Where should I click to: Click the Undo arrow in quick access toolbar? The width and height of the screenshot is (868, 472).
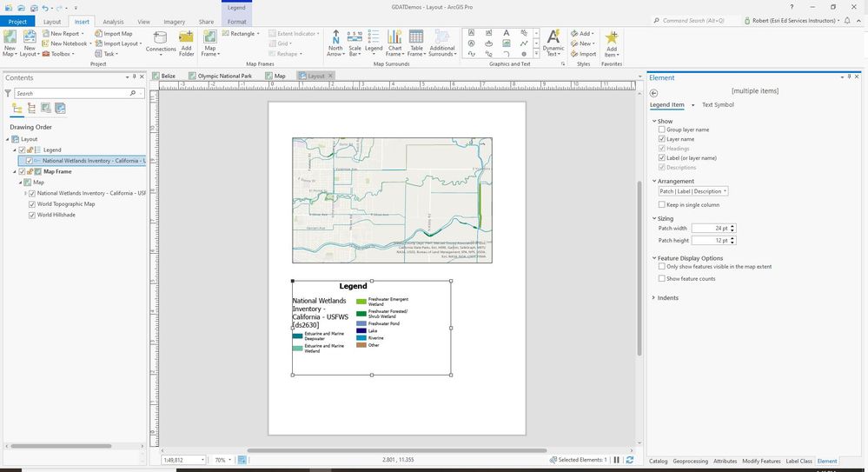tap(45, 8)
